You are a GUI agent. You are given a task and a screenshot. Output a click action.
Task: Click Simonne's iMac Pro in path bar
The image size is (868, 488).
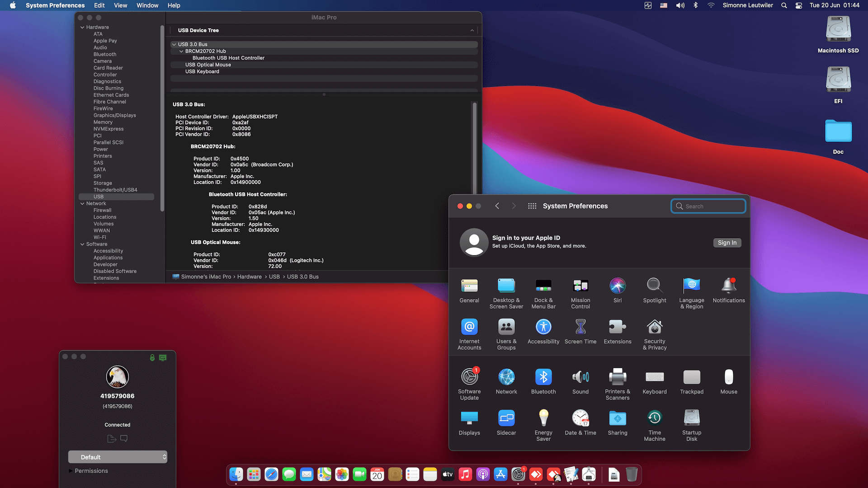(x=206, y=277)
